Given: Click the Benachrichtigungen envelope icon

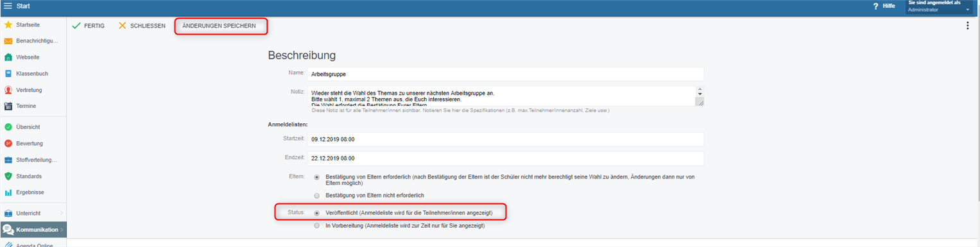Looking at the screenshot, I should tap(8, 41).
